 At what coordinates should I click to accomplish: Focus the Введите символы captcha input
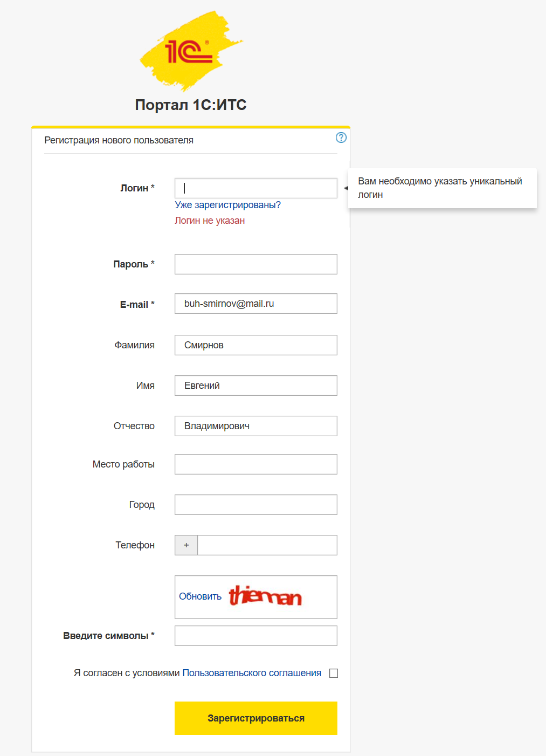(256, 636)
